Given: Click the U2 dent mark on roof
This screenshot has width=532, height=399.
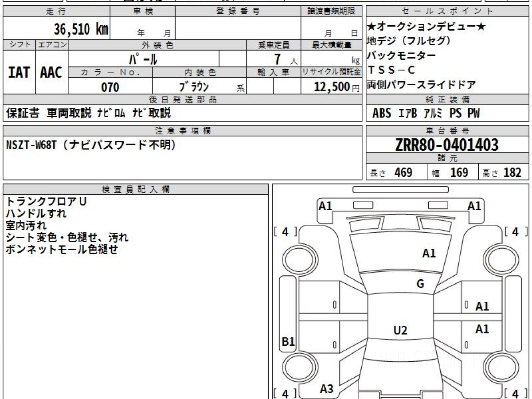Looking at the screenshot, I should click(400, 330).
